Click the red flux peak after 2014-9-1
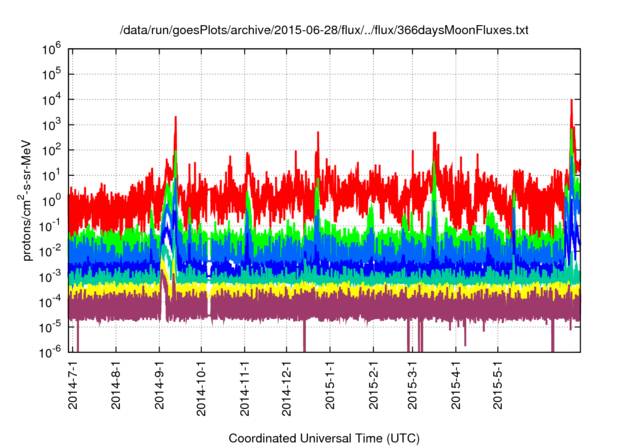The image size is (640, 448). pyautogui.click(x=176, y=120)
